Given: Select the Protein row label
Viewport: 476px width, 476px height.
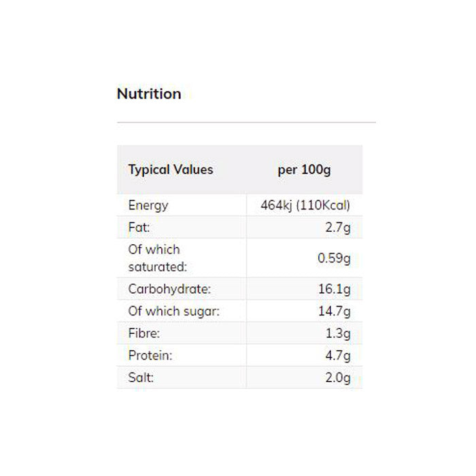Looking at the screenshot, I should tap(150, 356).
